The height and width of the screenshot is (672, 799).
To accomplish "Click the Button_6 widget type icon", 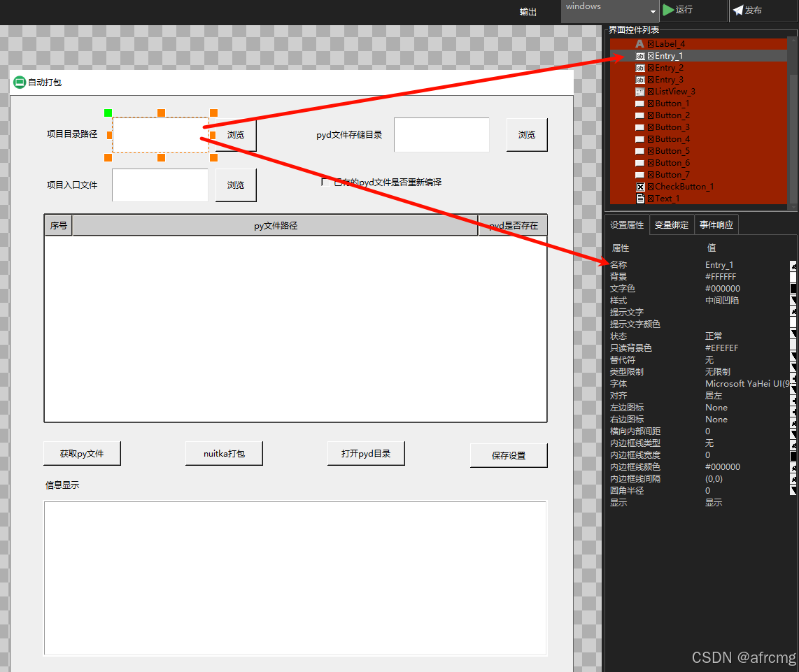I will tap(640, 163).
